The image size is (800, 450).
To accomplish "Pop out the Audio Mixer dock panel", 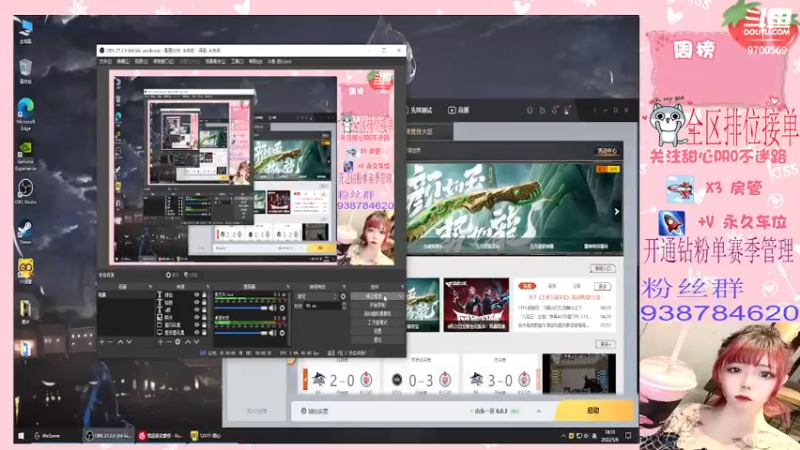I will pyautogui.click(x=287, y=287).
